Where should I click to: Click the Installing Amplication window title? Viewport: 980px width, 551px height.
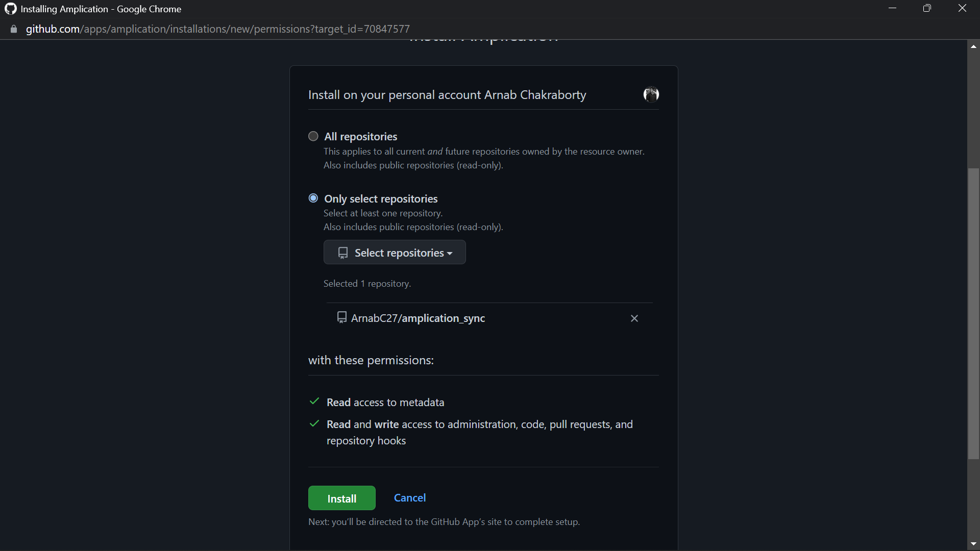pyautogui.click(x=101, y=9)
